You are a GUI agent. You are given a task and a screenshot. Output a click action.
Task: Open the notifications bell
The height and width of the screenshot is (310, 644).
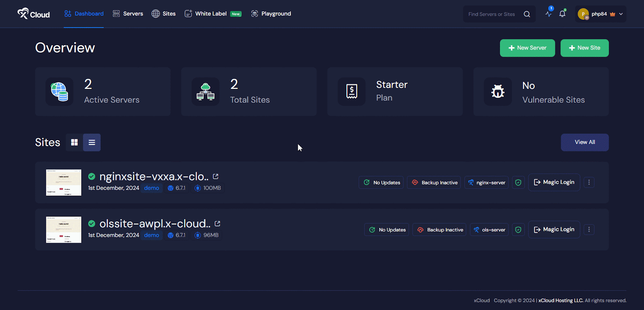(x=562, y=14)
